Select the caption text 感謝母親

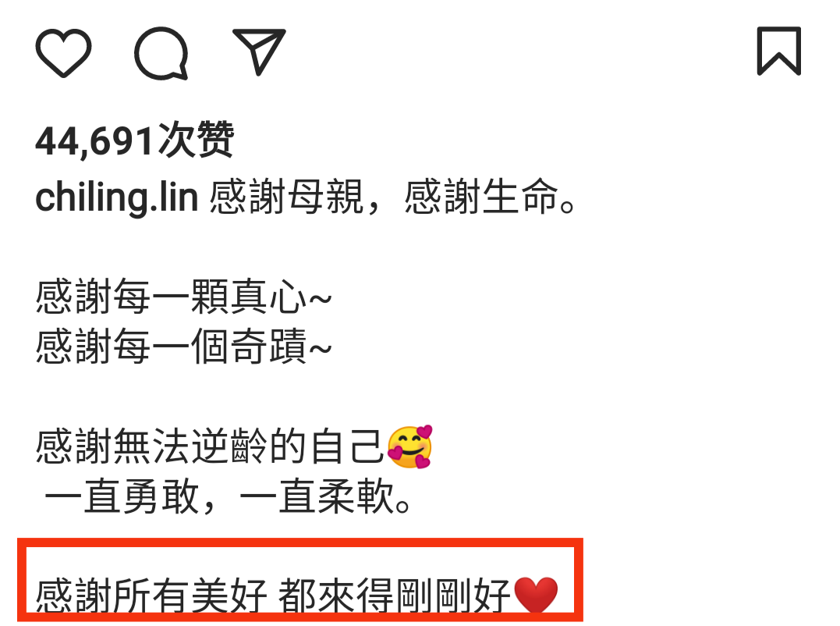point(286,197)
